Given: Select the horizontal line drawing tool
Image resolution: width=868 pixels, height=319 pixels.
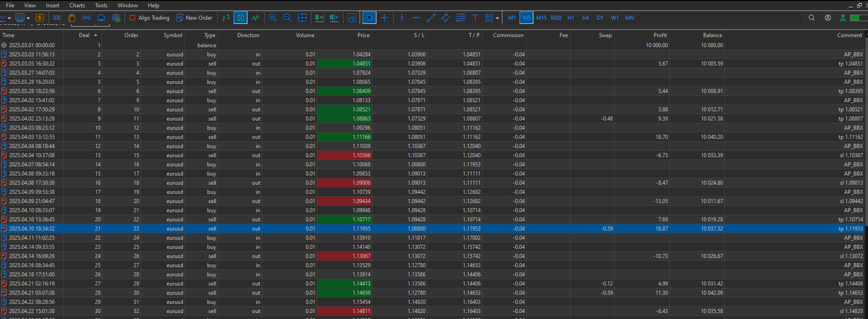Looking at the screenshot, I should tap(416, 18).
